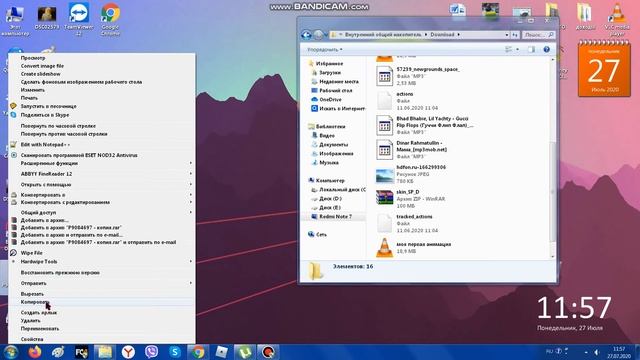This screenshot has width=640, height=360.
Task: Open Viber from the taskbar
Action: [151, 352]
